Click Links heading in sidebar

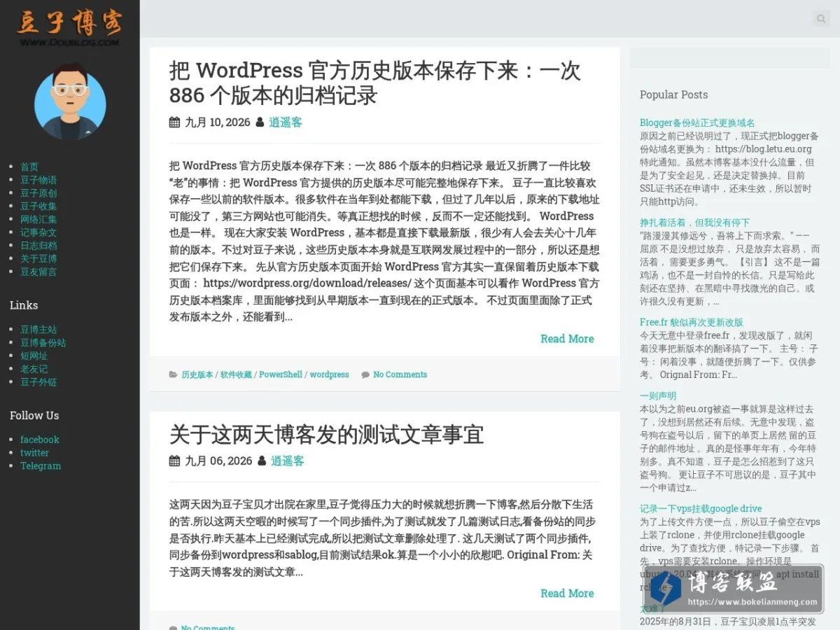point(24,305)
